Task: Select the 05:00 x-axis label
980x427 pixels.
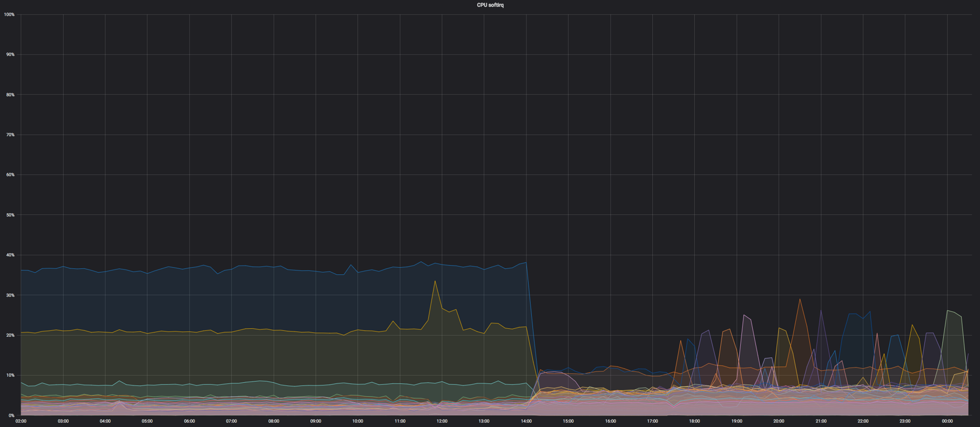Action: tap(147, 421)
